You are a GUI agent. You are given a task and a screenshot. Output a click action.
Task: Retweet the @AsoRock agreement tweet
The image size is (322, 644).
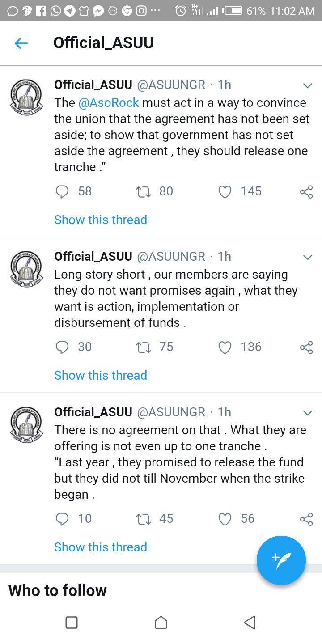(143, 192)
